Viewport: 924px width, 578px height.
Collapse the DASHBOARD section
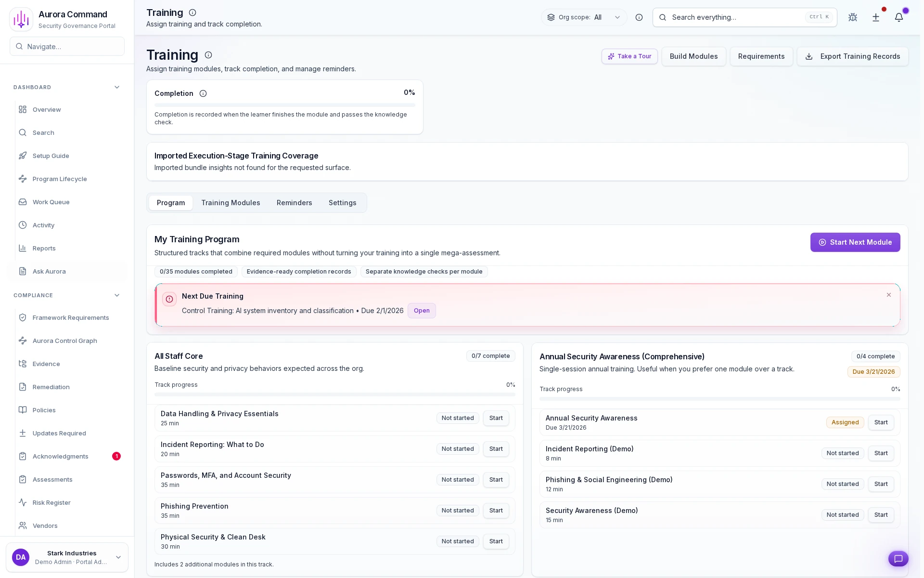click(116, 87)
